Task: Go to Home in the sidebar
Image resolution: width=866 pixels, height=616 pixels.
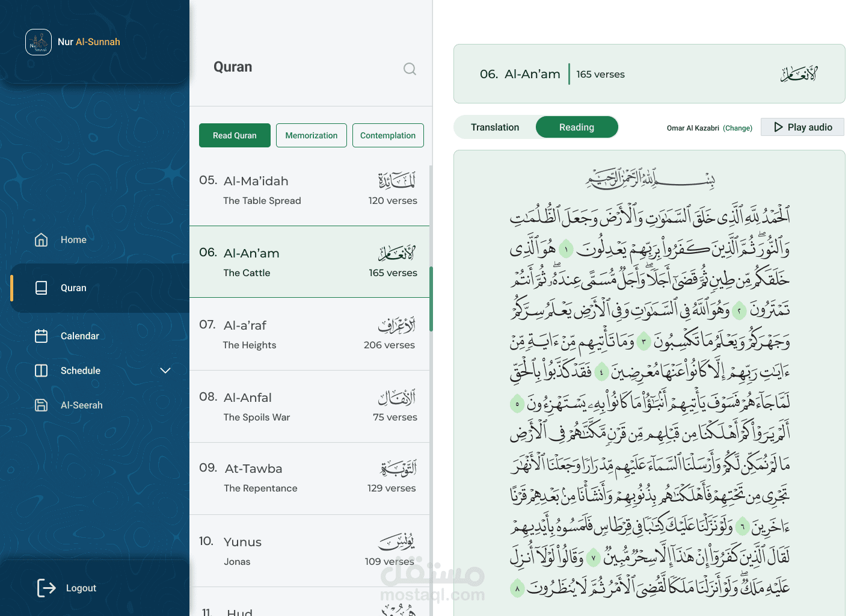Action: [x=73, y=240]
